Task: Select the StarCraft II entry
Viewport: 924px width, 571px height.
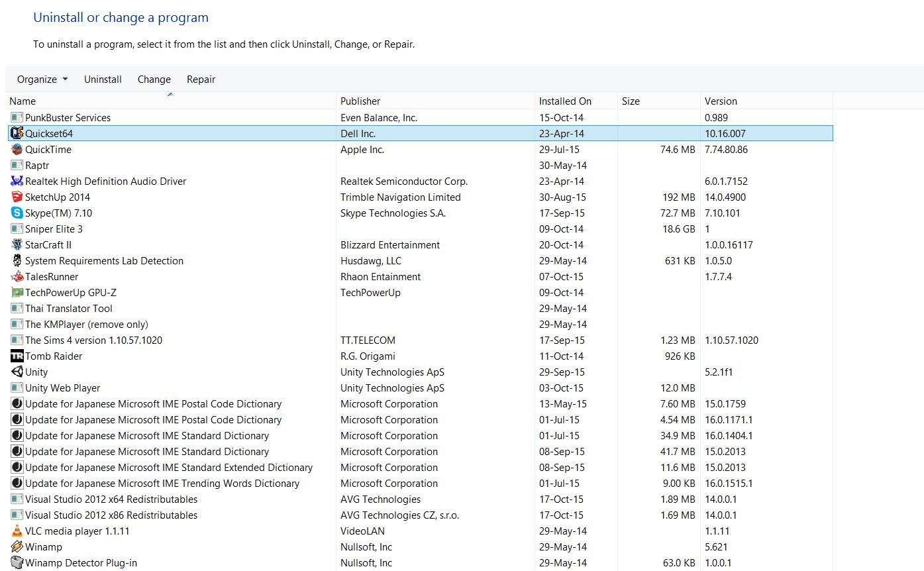Action: (x=48, y=244)
